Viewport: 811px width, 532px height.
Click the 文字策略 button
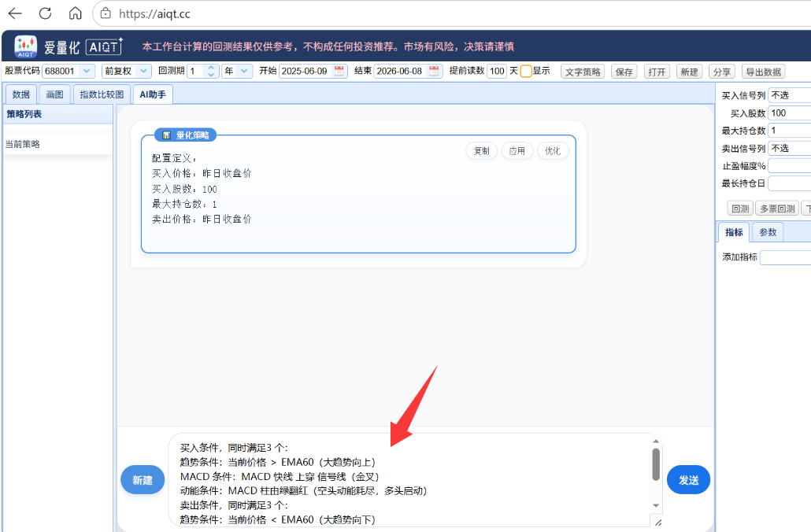click(x=583, y=72)
